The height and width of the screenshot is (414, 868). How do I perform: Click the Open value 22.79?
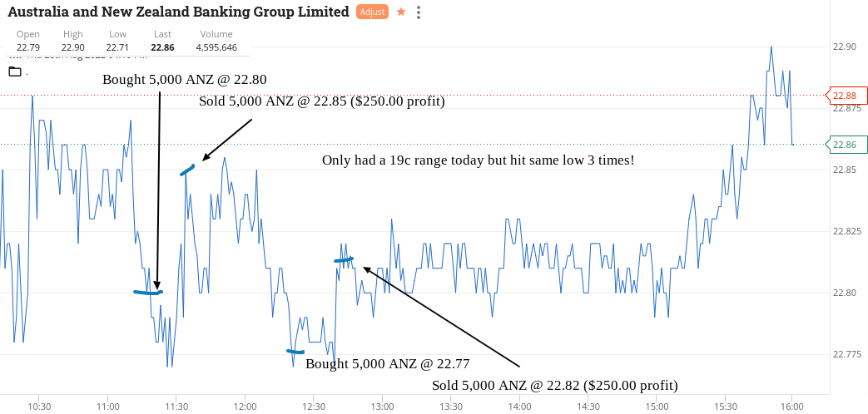coord(28,47)
